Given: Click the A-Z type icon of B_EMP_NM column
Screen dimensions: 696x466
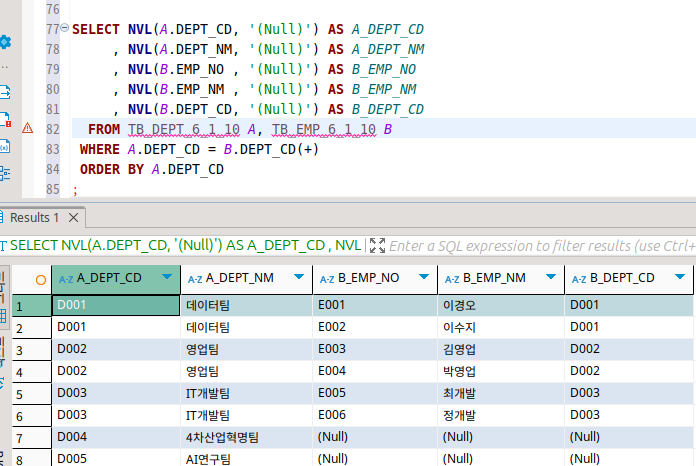Looking at the screenshot, I should pos(451,279).
